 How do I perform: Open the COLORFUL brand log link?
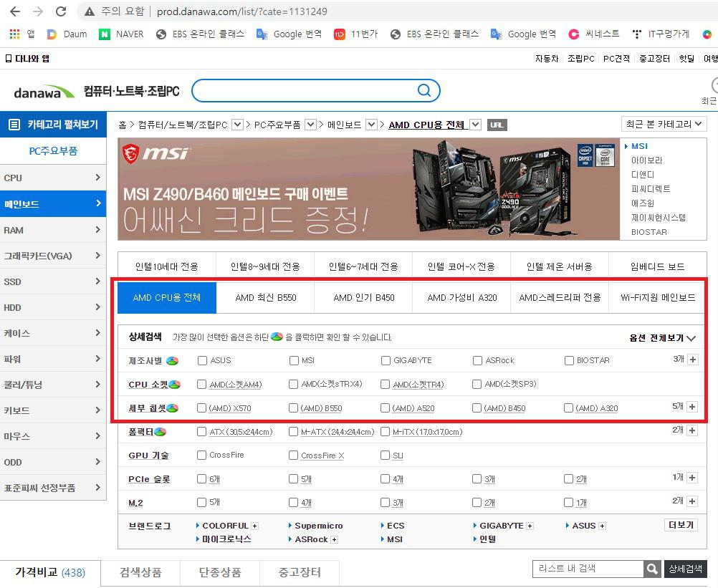coord(225,526)
